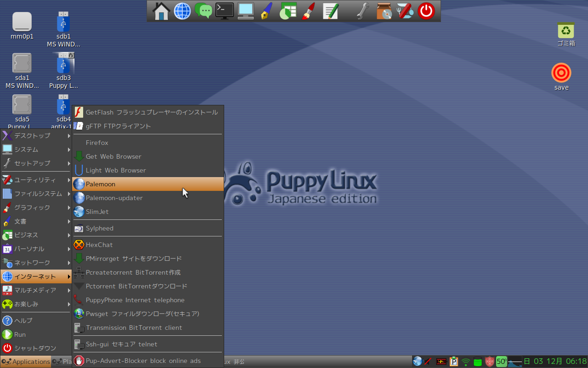The image size is (588, 368).
Task: Run Palemoon-updater
Action: (148, 198)
